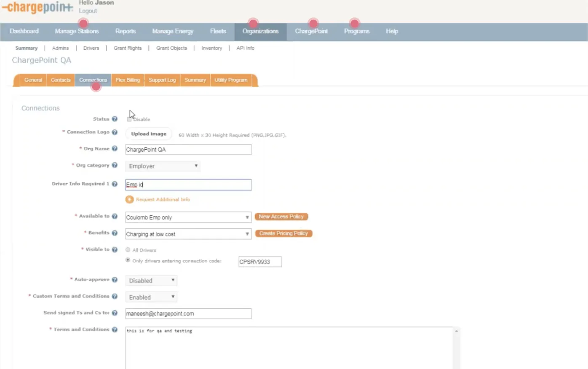This screenshot has height=369, width=588.
Task: Switch to the Flex Billing tab
Action: pyautogui.click(x=128, y=80)
